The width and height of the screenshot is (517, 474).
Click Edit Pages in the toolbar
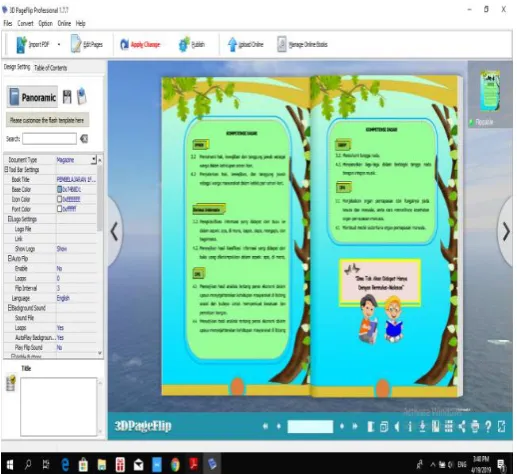coord(87,44)
